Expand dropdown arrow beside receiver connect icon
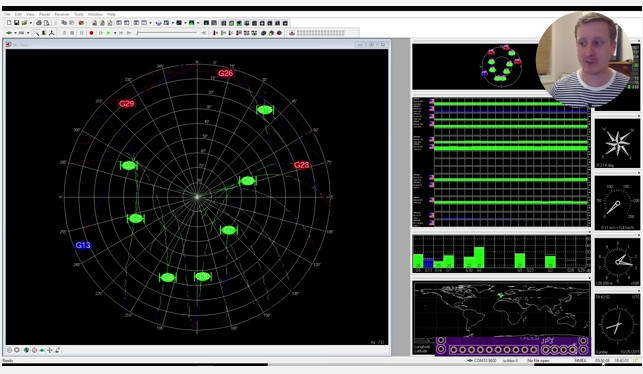Image resolution: width=643 pixels, height=374 pixels. tap(16, 33)
